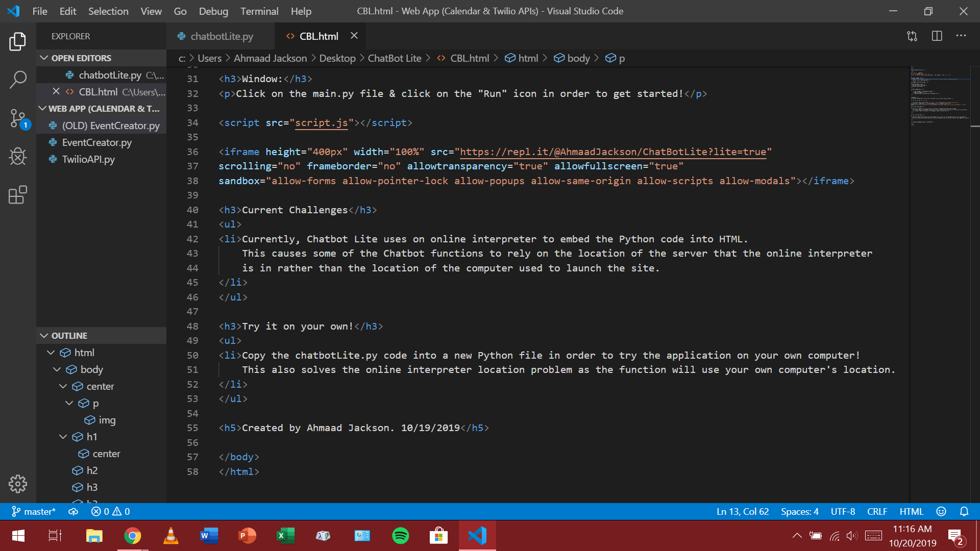Click the code minimap preview
The width and height of the screenshot is (980, 551).
(x=939, y=97)
